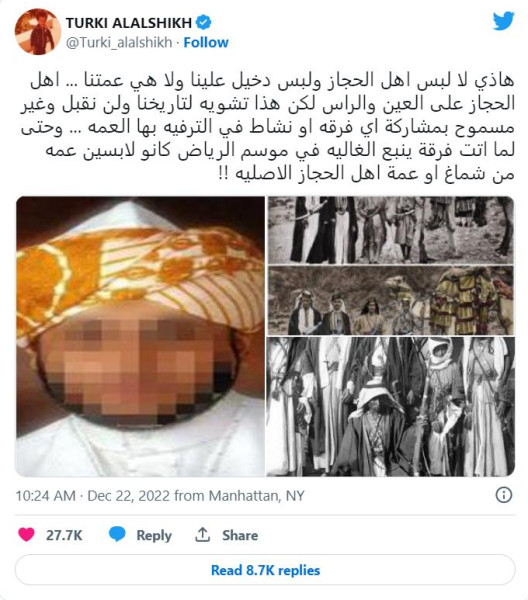Screen dimensions: 528x600
Task: Click the Share text label
Action: (x=240, y=535)
